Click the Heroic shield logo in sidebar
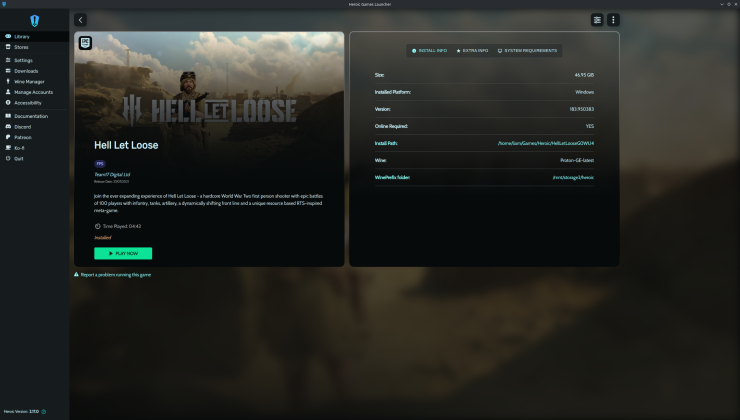The image size is (740, 420). [35, 20]
